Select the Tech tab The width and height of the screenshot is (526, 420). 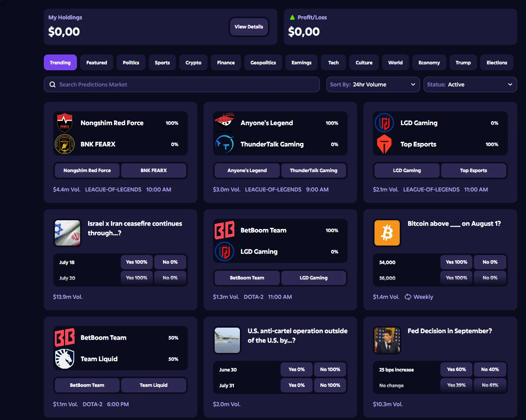point(333,62)
